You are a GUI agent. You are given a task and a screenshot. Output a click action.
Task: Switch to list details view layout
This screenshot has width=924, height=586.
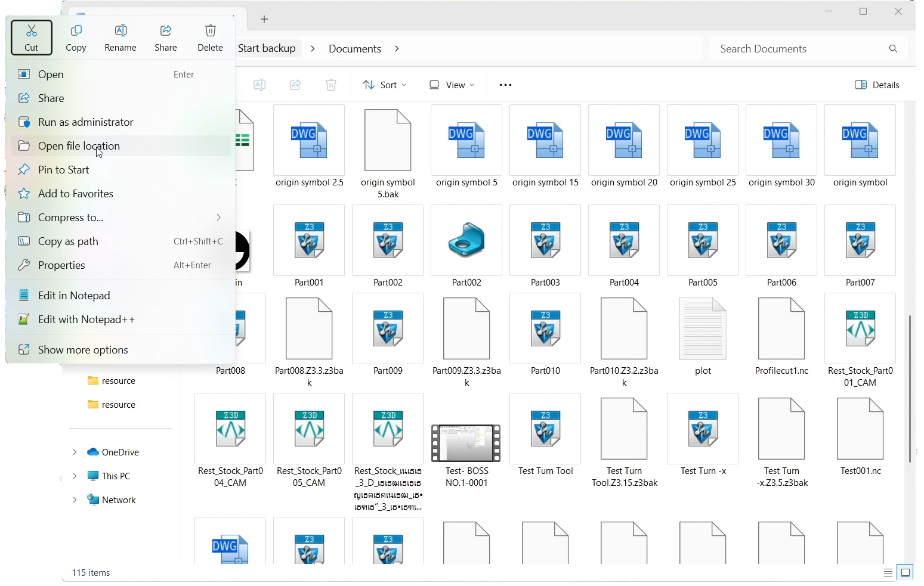(888, 573)
